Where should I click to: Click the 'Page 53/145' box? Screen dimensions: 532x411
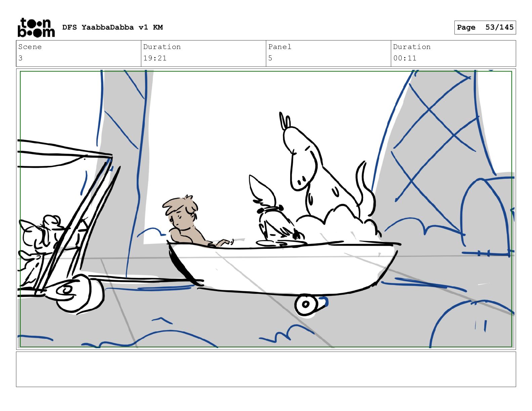tap(485, 27)
